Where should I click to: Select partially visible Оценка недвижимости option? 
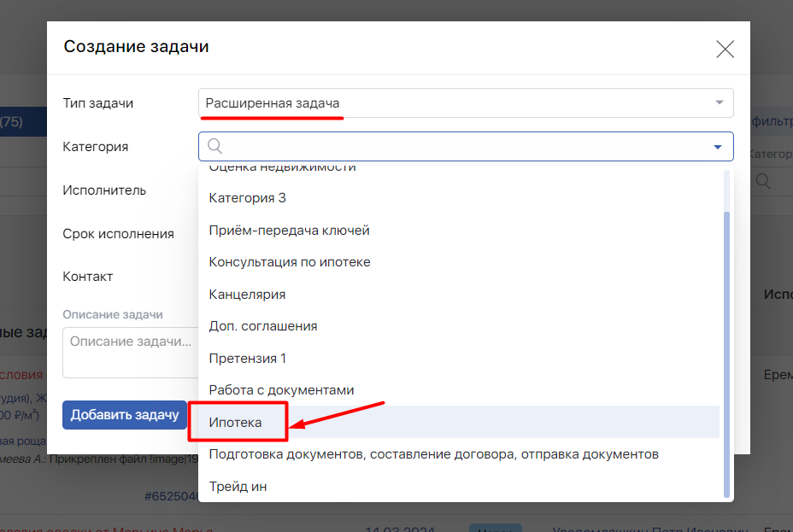[282, 169]
